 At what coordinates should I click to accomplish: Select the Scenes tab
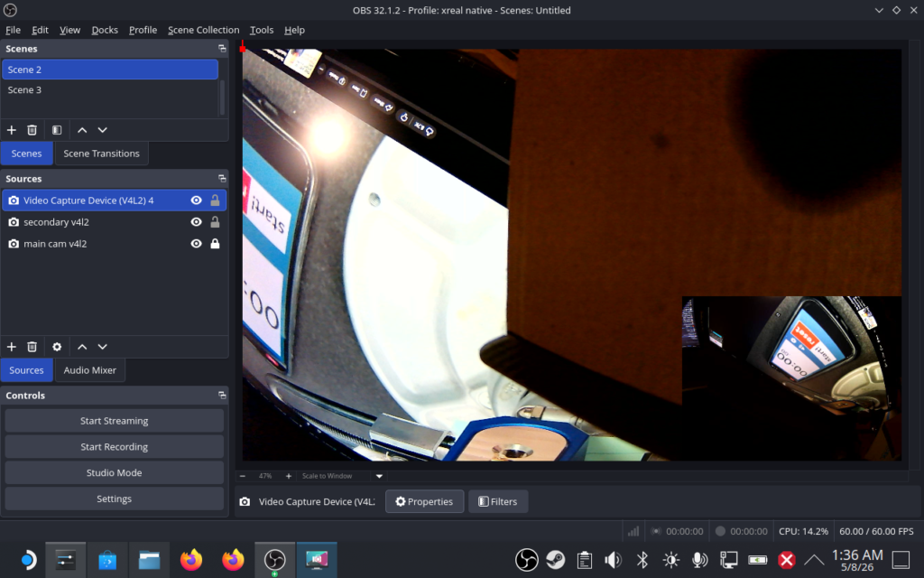26,154
